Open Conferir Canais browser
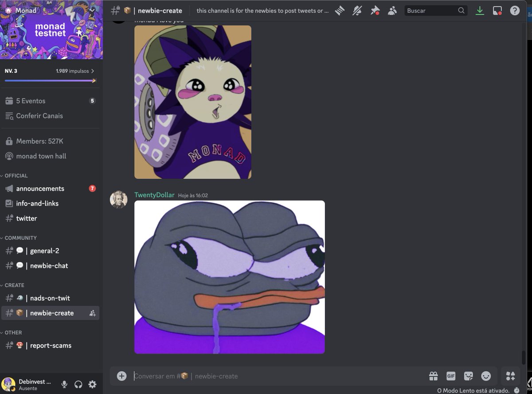This screenshot has height=394, width=532. tap(51, 116)
